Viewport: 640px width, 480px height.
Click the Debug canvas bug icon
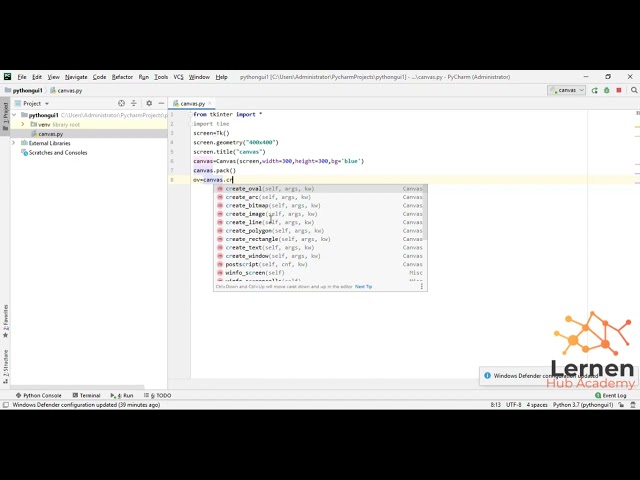click(607, 90)
